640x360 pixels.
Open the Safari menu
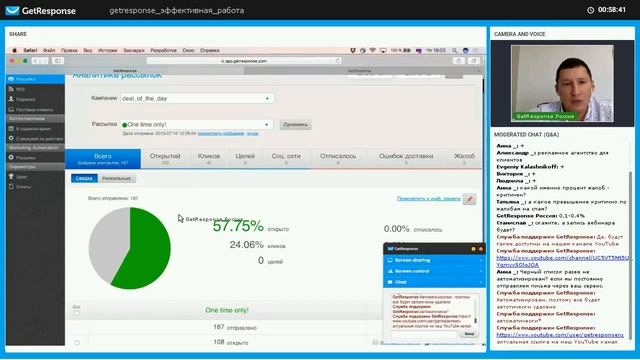pos(30,50)
